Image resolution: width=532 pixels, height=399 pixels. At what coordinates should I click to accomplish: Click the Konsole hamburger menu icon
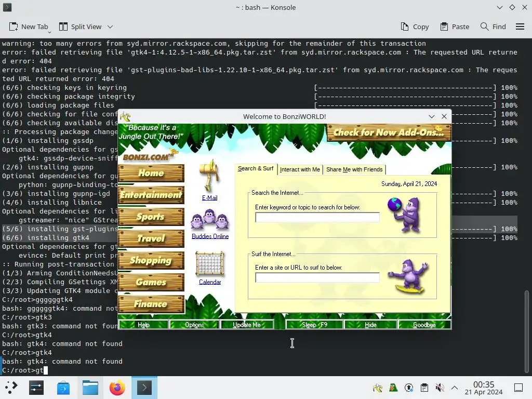(x=520, y=26)
